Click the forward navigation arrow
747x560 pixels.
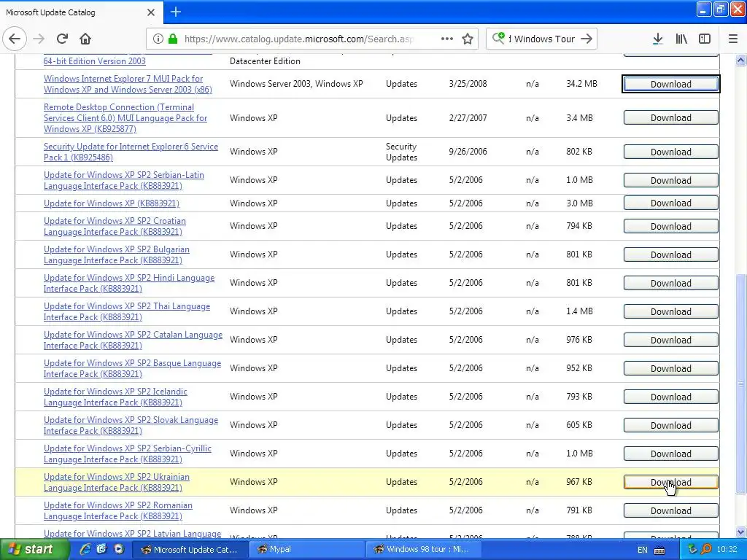(x=39, y=39)
